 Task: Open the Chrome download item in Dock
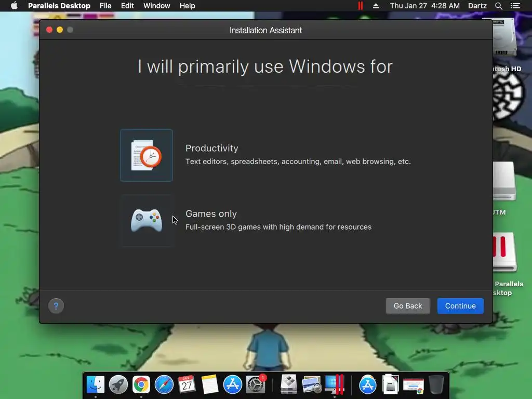pos(413,386)
